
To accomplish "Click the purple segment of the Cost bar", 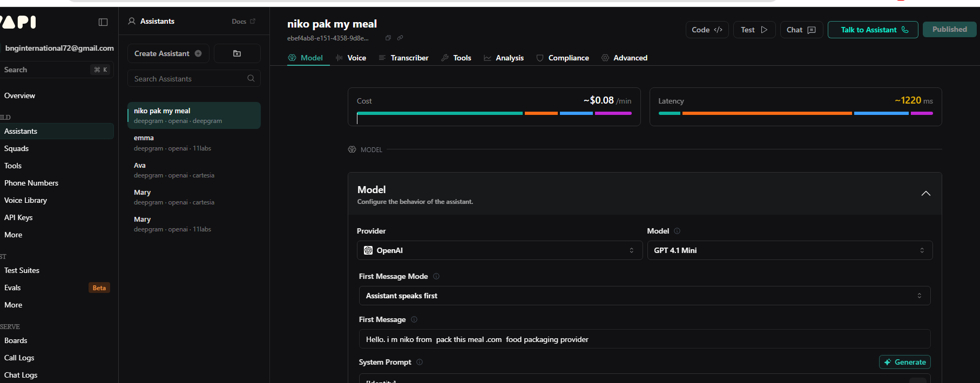I will pos(613,113).
